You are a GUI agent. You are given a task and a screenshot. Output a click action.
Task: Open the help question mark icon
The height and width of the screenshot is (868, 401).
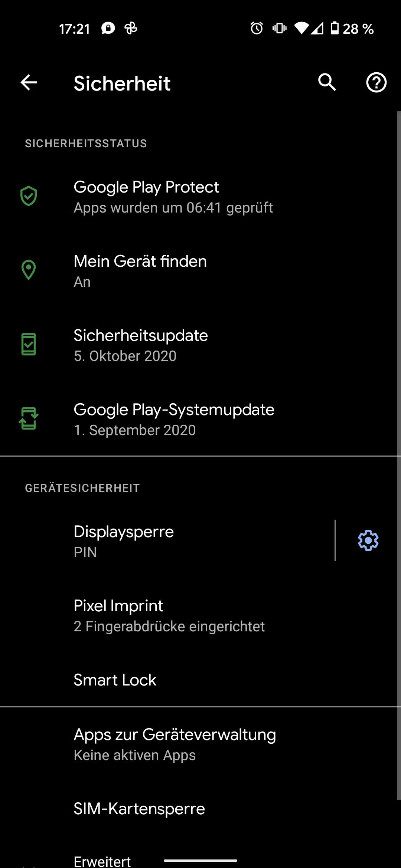(376, 82)
